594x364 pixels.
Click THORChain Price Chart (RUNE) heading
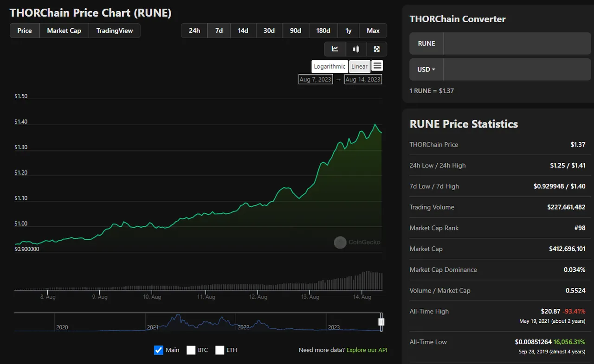click(x=90, y=13)
